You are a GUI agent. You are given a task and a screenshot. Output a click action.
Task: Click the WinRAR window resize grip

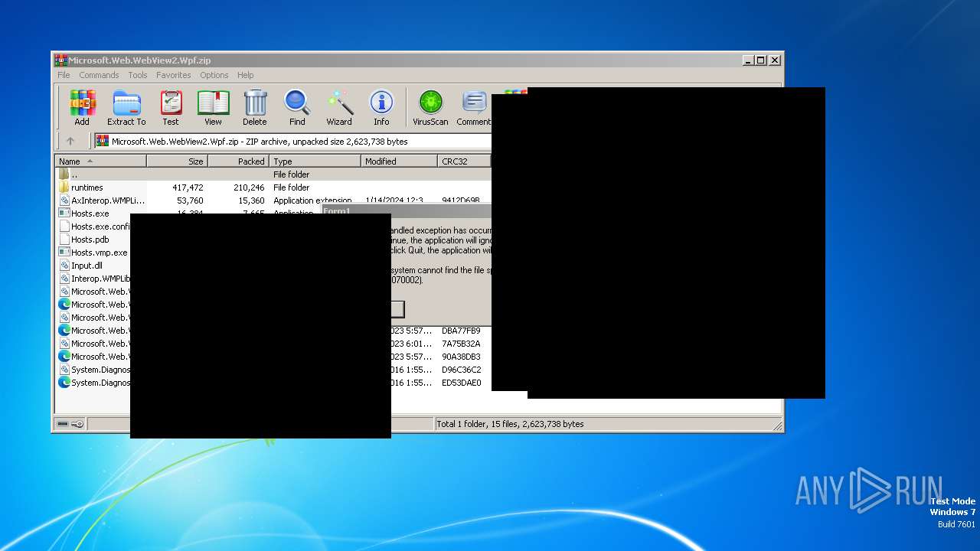[778, 425]
